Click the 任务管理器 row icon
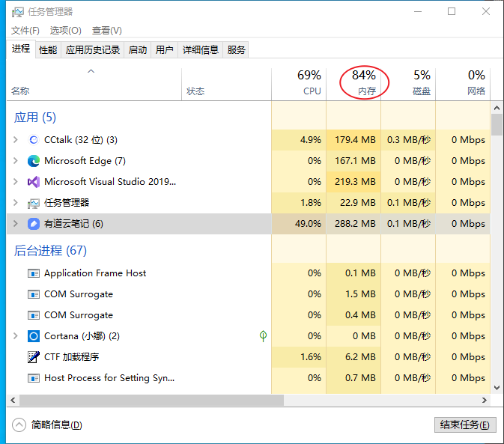 [x=34, y=203]
